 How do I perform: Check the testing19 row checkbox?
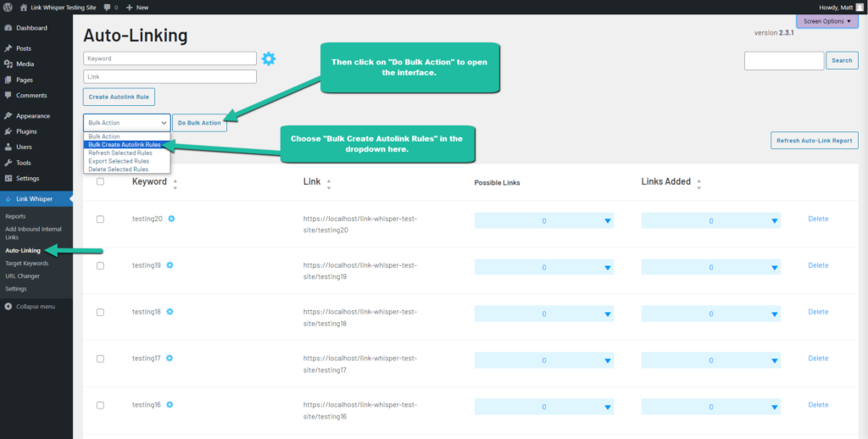click(x=100, y=266)
